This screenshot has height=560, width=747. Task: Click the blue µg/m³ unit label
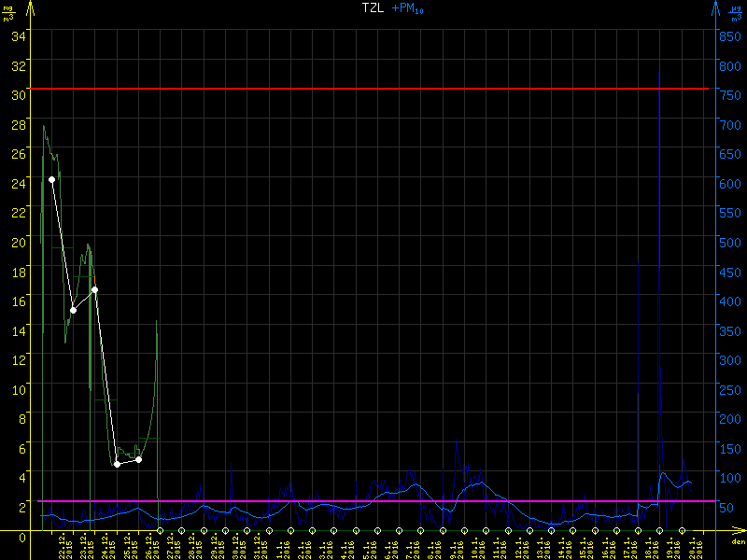pyautogui.click(x=736, y=12)
